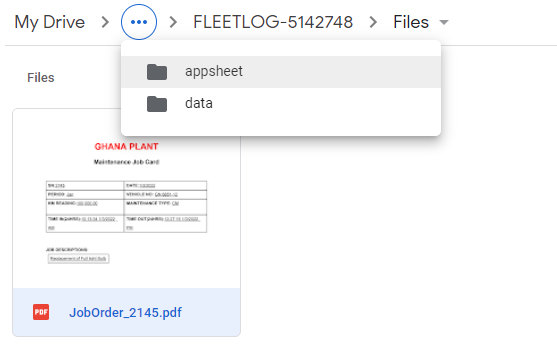Click the job description box in preview
This screenshot has height=360, width=557.
(x=79, y=258)
